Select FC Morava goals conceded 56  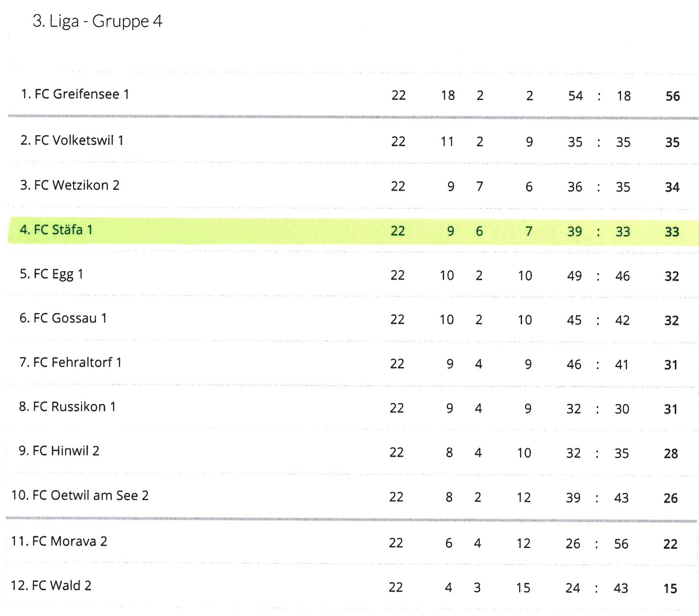621,544
